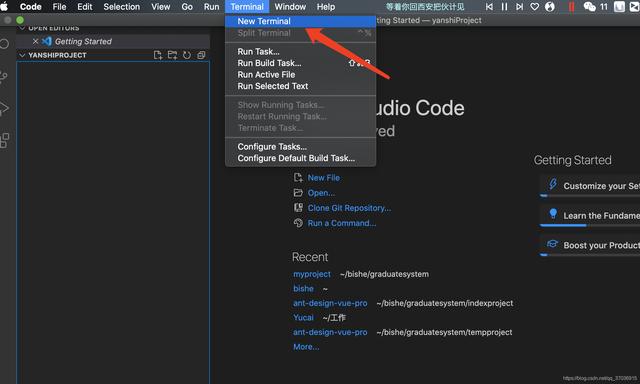Open the Help menu
This screenshot has height=384, width=640.
pyautogui.click(x=326, y=7)
